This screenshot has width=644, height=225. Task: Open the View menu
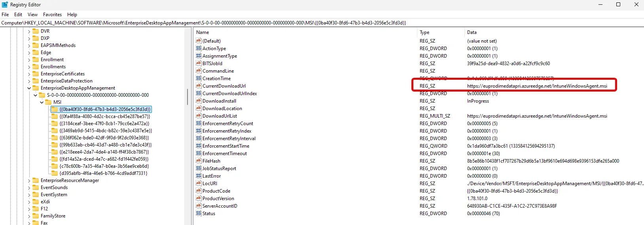click(x=32, y=14)
